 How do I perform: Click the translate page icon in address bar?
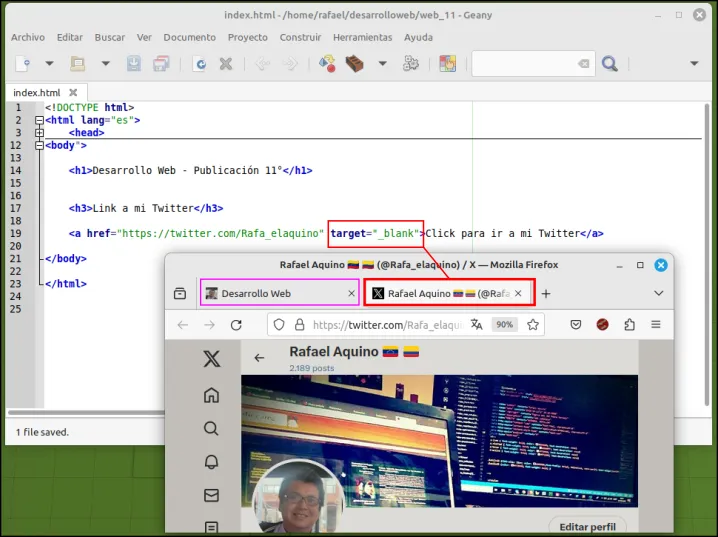pos(477,325)
